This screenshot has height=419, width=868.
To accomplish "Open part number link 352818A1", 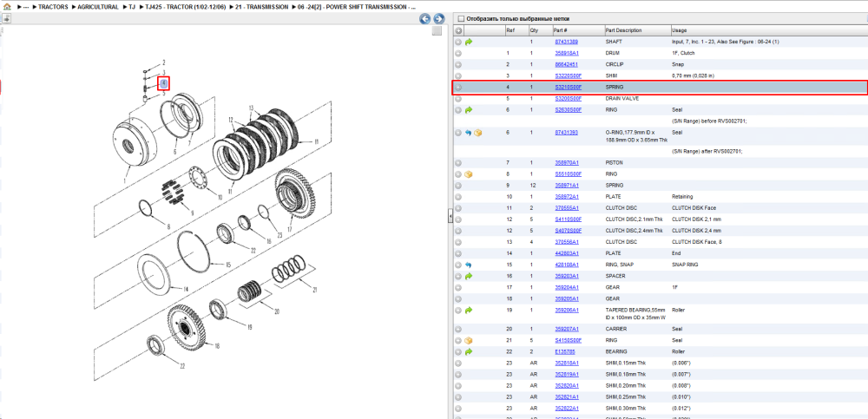I will pyautogui.click(x=566, y=363).
